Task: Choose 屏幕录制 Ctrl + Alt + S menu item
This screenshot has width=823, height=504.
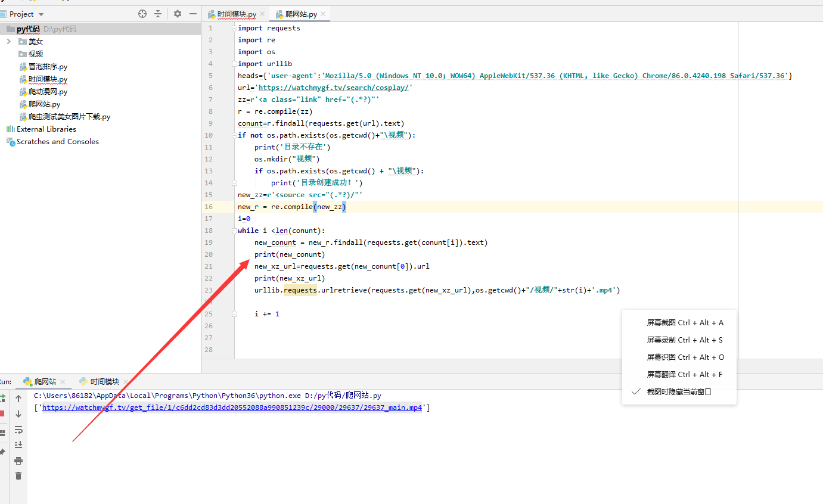Action: coord(685,340)
